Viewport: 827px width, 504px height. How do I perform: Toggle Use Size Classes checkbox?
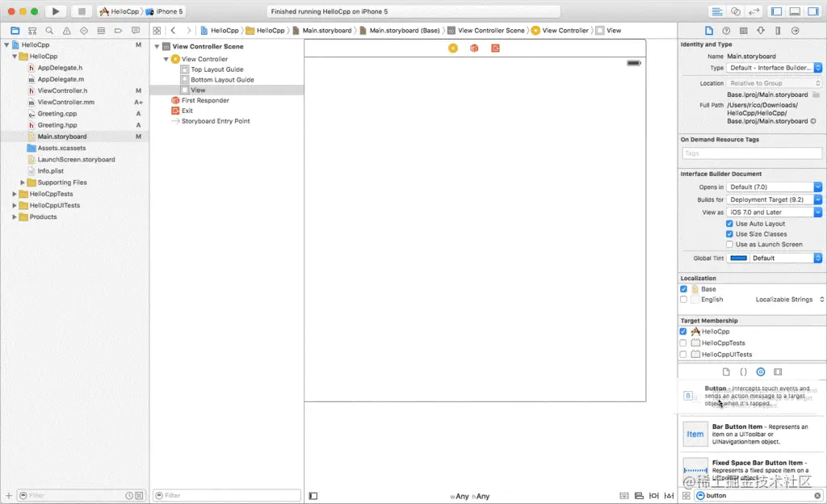[729, 234]
